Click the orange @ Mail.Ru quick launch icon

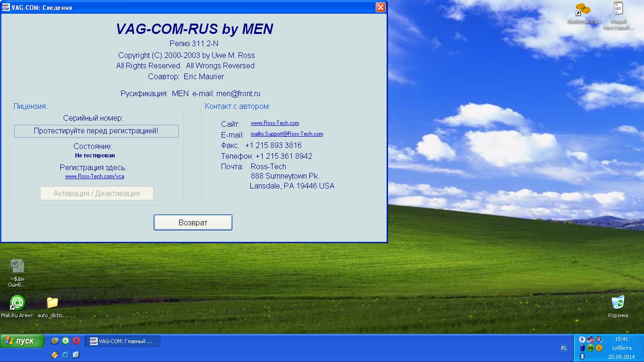click(55, 341)
